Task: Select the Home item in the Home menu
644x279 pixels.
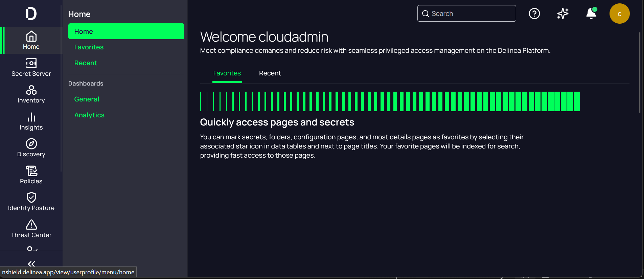Action: coord(126,31)
